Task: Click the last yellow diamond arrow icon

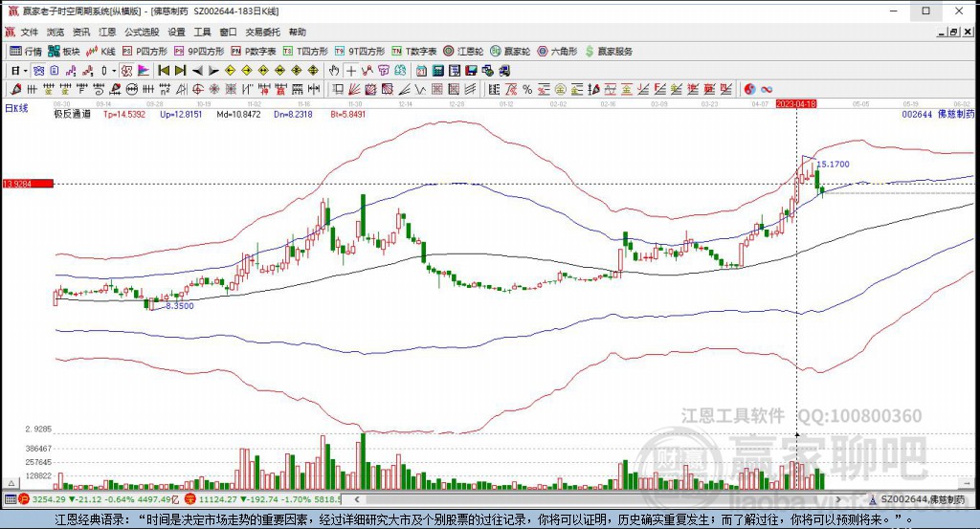Action: coord(313,71)
